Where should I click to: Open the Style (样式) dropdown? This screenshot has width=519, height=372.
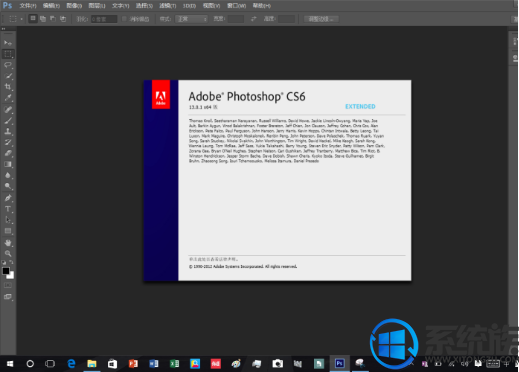pyautogui.click(x=191, y=19)
